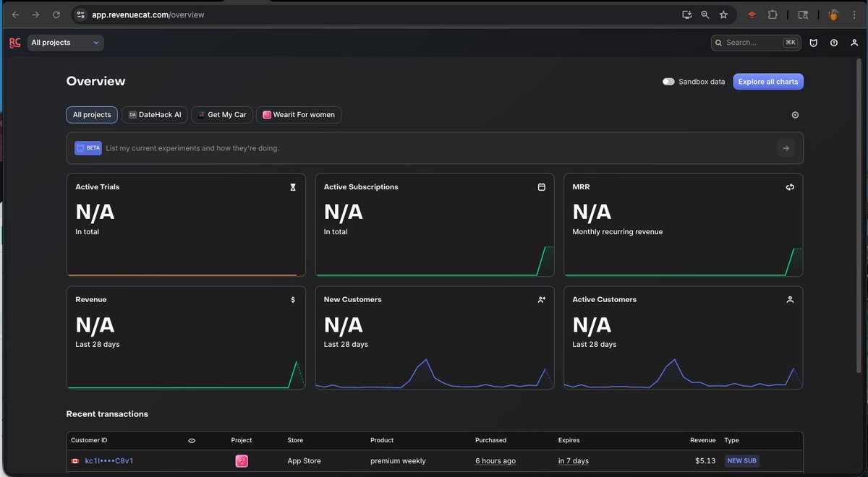Click the install app icon in address bar

point(686,14)
